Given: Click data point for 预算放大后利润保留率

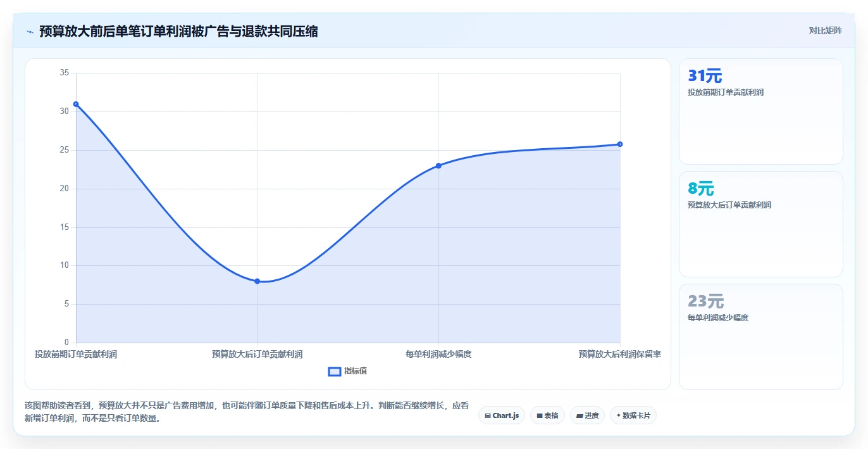Looking at the screenshot, I should 620,144.
